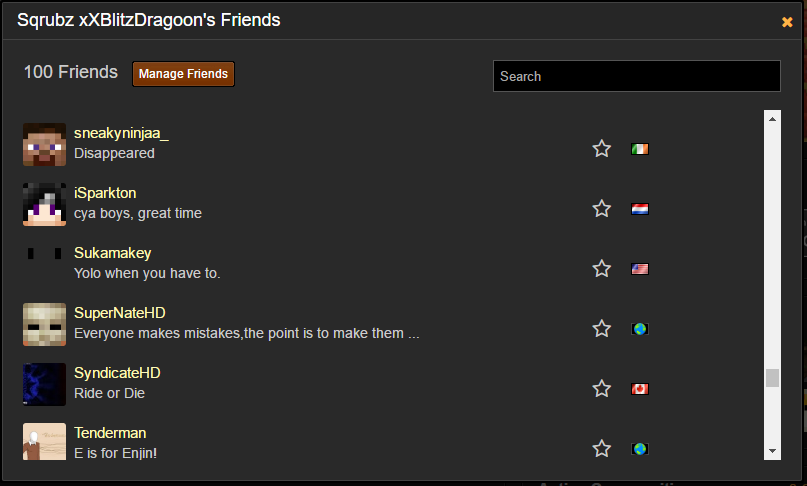Click the Canada flag for SyndicateHD
807x486 pixels.
pyautogui.click(x=640, y=389)
